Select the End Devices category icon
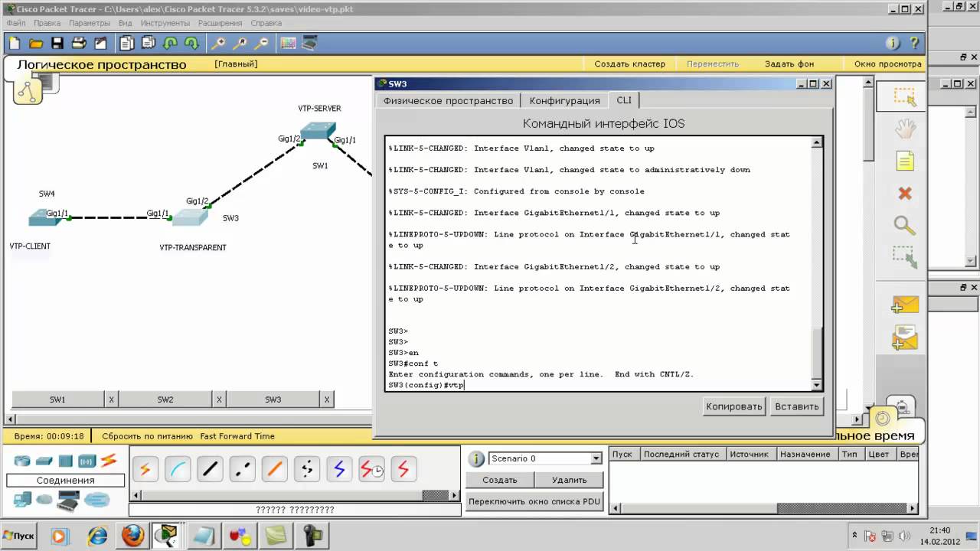 pos(22,500)
